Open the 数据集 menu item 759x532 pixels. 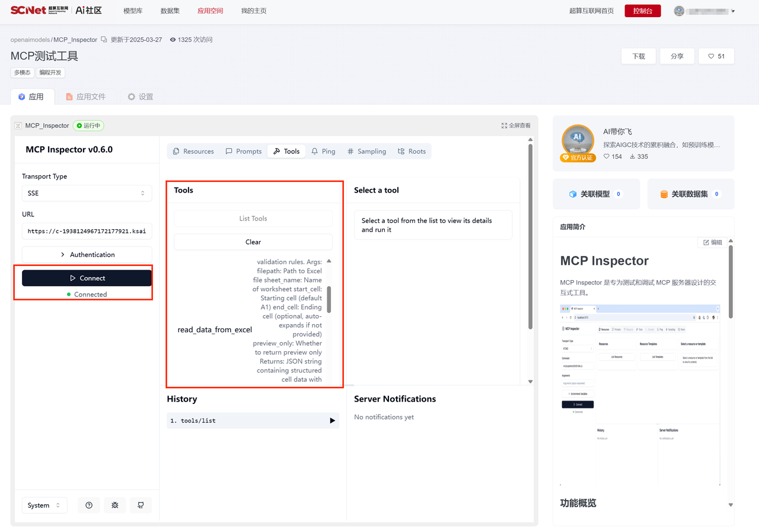coord(170,11)
